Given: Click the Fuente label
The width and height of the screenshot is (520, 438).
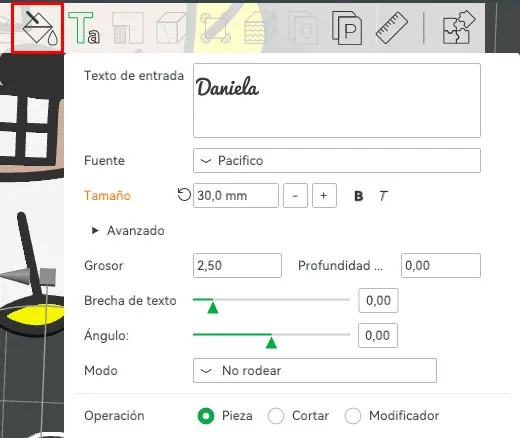Looking at the screenshot, I should 104,161.
